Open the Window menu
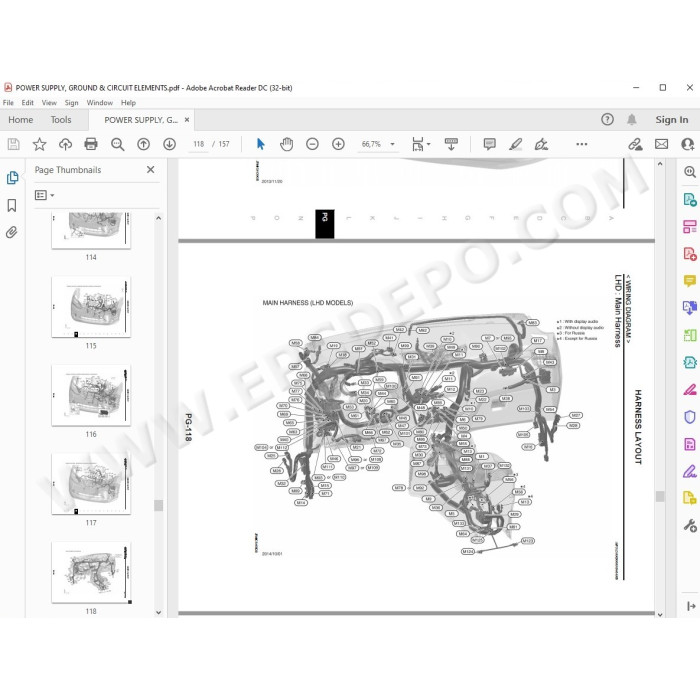The image size is (700, 700). 100,103
